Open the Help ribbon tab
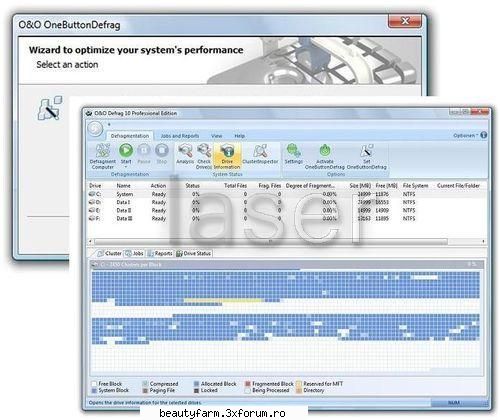Viewport: 500px width, 420px height. [x=240, y=136]
